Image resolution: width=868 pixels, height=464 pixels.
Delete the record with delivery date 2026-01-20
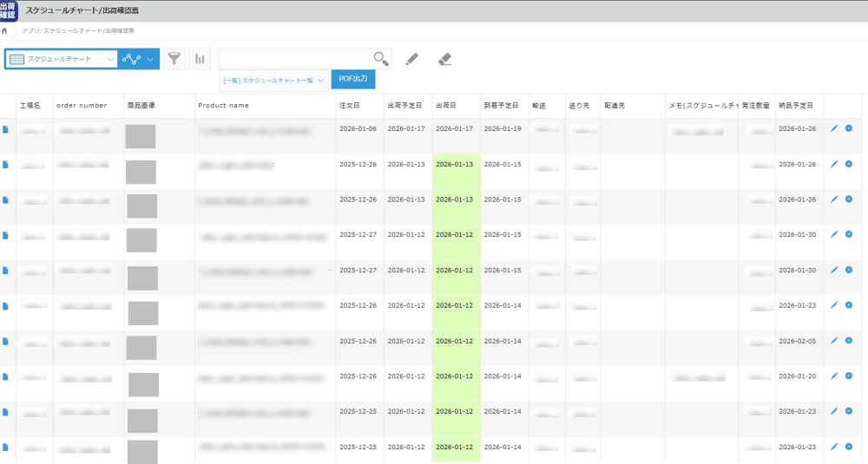tap(849, 376)
